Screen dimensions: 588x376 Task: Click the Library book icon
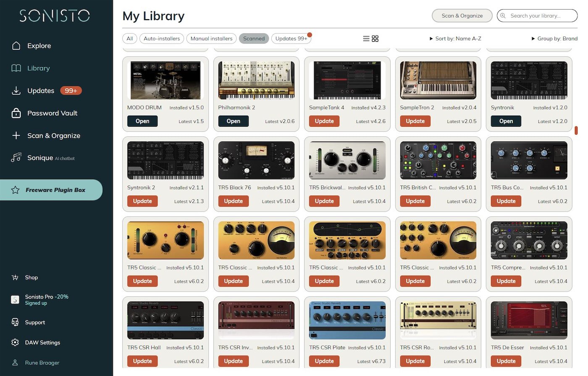point(16,68)
